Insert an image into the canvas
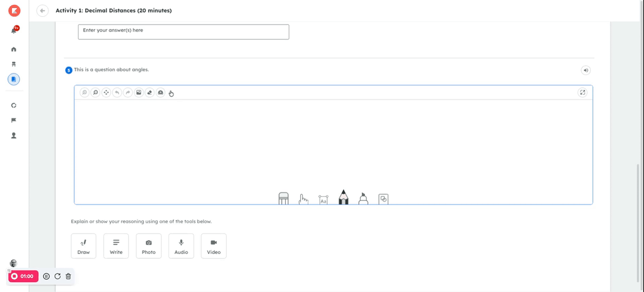644x292 pixels. 139,93
